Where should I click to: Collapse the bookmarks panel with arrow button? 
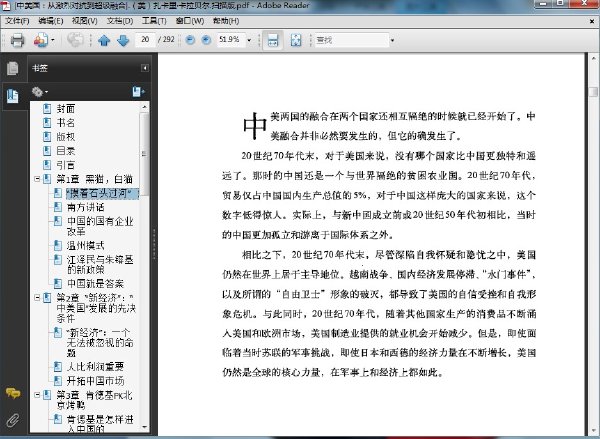[x=145, y=68]
